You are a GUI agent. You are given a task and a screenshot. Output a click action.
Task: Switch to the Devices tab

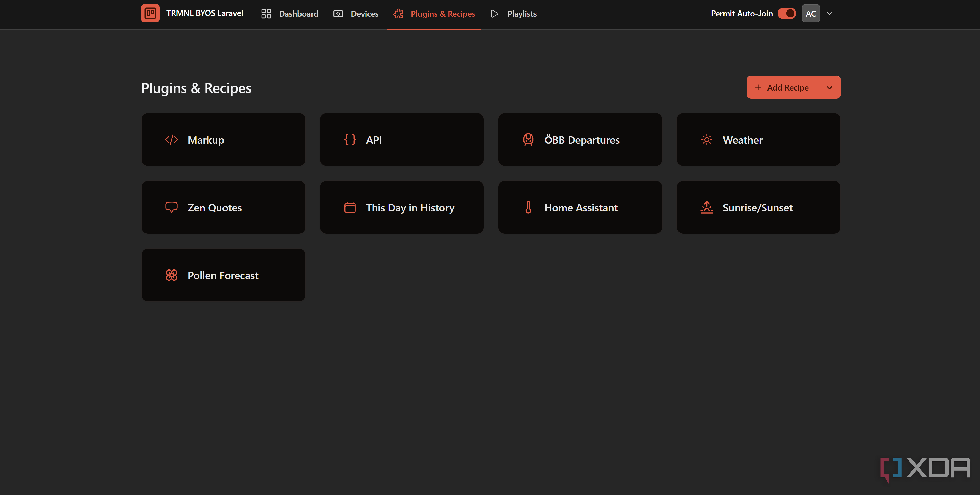point(356,14)
